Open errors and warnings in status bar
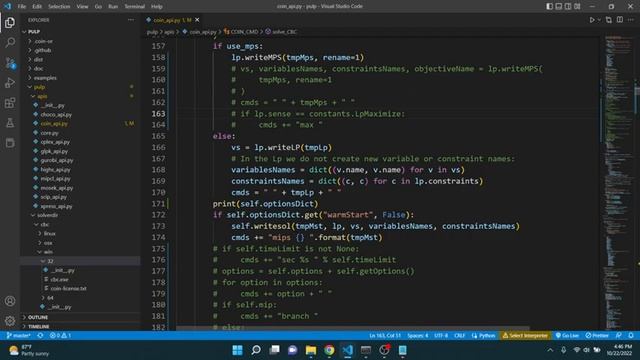This screenshot has height=360, width=640. 60,336
